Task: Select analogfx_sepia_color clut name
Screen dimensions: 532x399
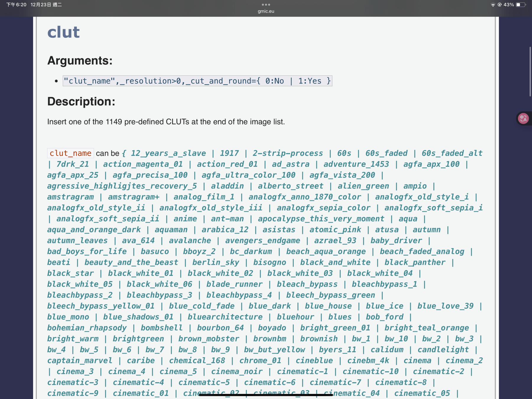Action: 323,208
